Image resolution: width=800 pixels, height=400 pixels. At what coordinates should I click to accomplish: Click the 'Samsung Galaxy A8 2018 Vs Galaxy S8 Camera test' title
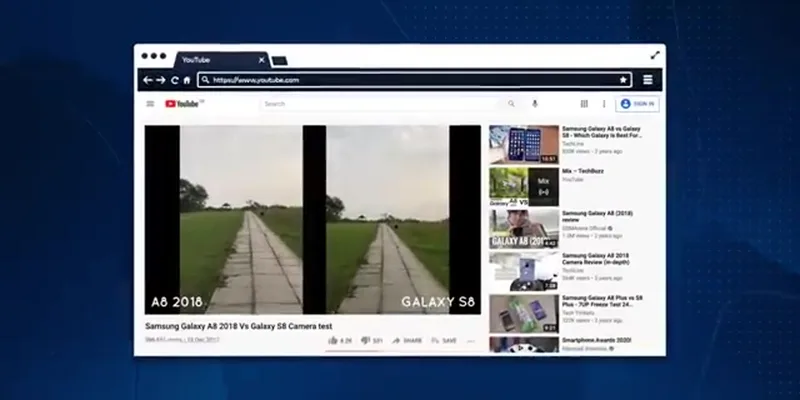238,326
